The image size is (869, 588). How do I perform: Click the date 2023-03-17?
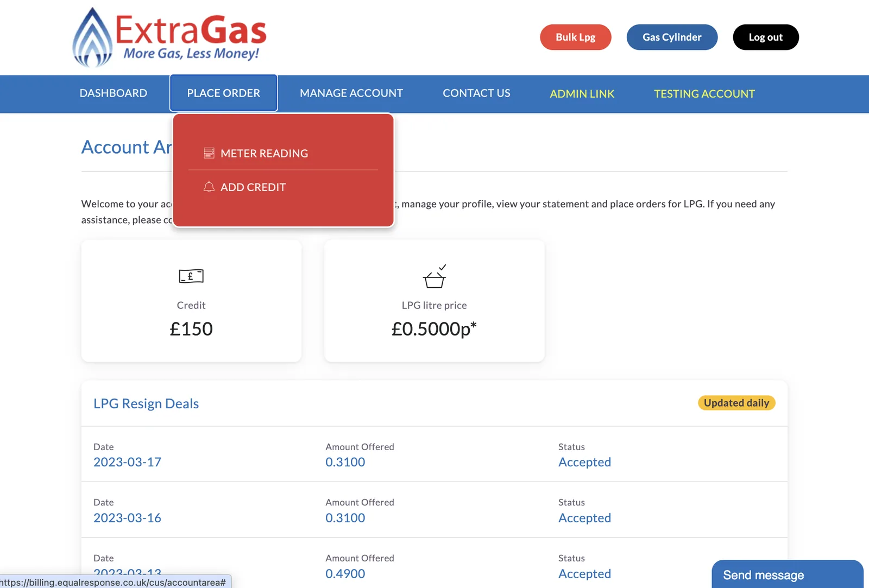click(x=127, y=462)
